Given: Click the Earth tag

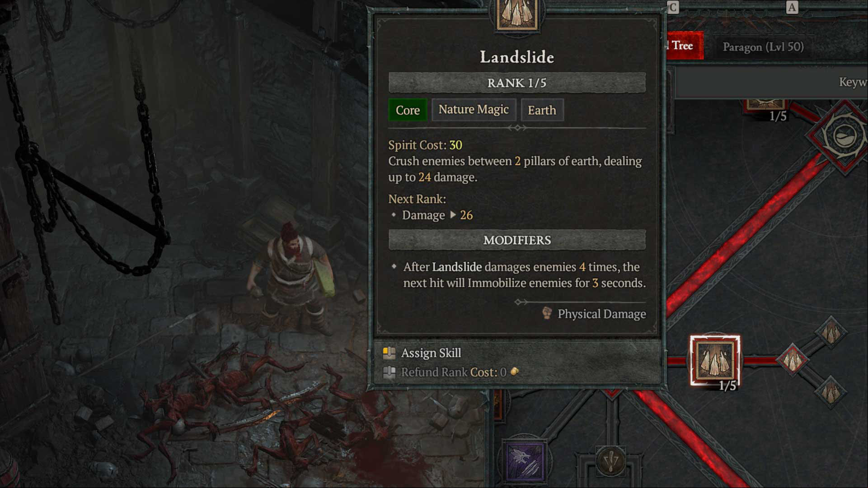Looking at the screenshot, I should click(542, 110).
